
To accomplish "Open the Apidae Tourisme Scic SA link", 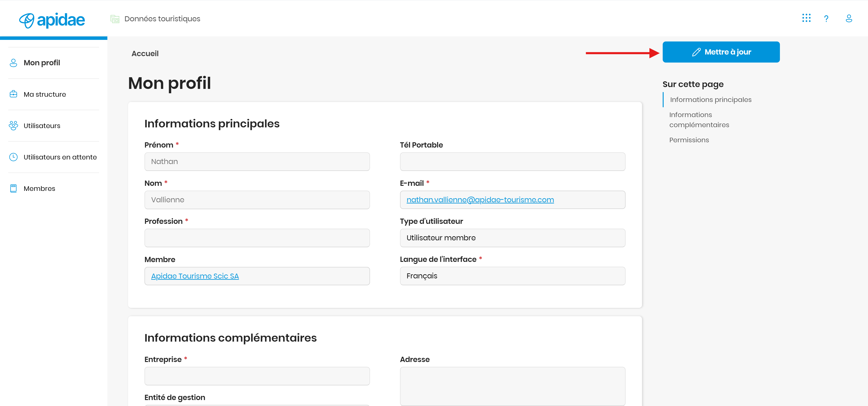I will click(195, 276).
